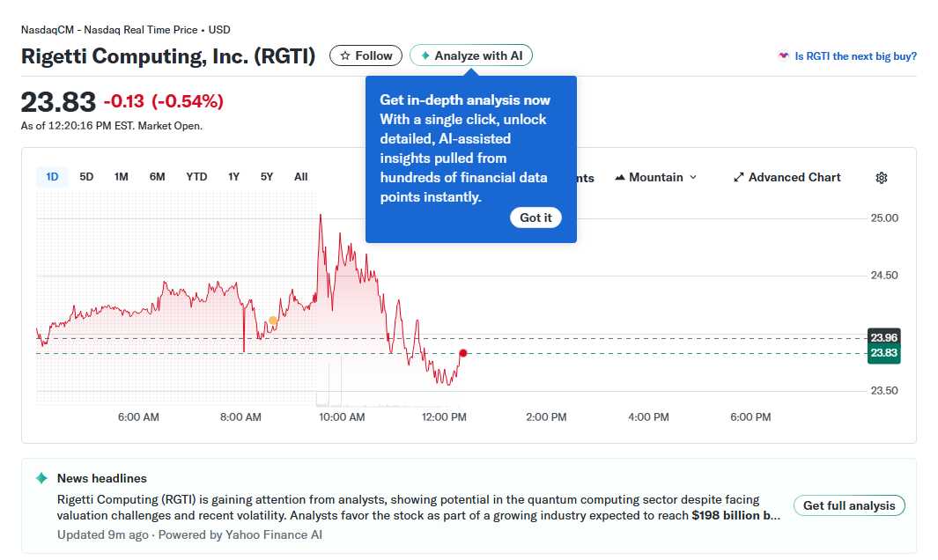Click the teal diamond News headlines icon
The image size is (938, 560).
pyautogui.click(x=40, y=478)
